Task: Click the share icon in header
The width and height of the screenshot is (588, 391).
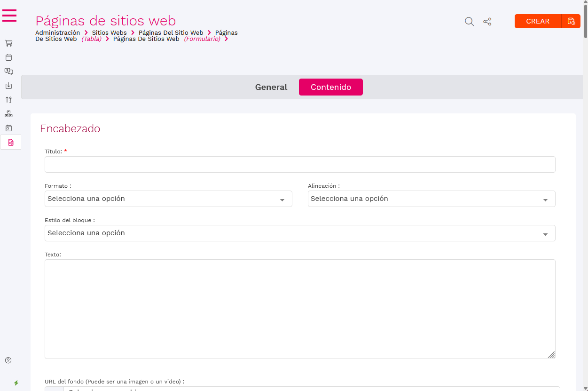Action: [487, 22]
